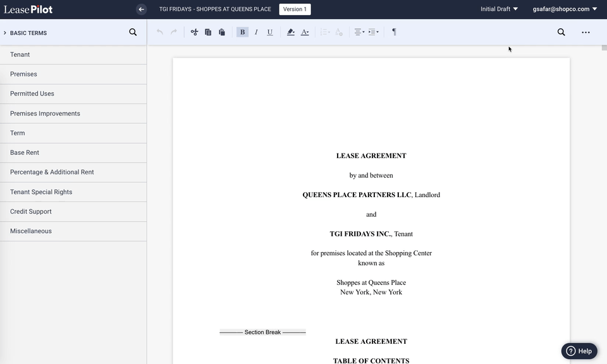Toggle bold formatting
This screenshot has height=364, width=607.
tap(242, 32)
